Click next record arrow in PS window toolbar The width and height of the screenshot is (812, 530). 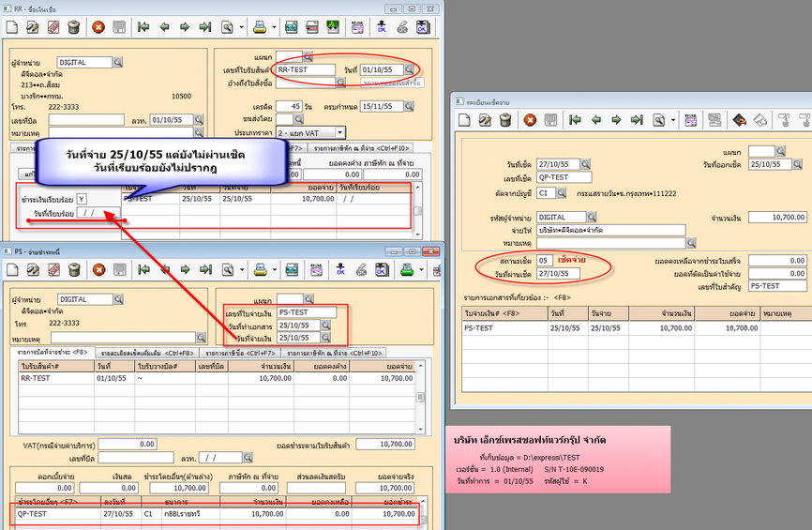click(x=185, y=270)
